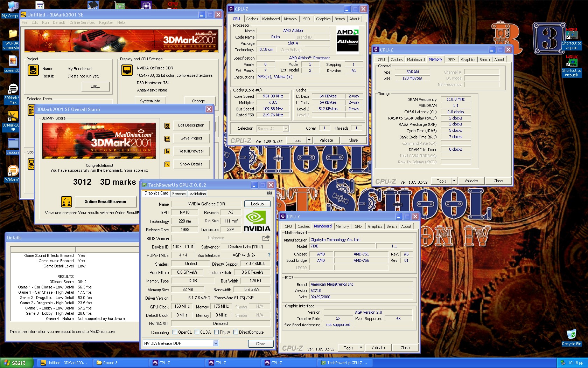Screen dimensions: 588x368
Task: Enable the PhysX checkbox in GPU-Z
Action: coord(216,332)
